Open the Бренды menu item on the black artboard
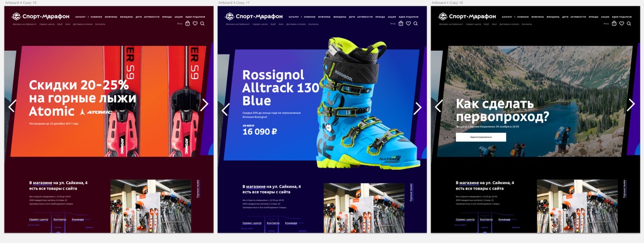 click(x=593, y=17)
